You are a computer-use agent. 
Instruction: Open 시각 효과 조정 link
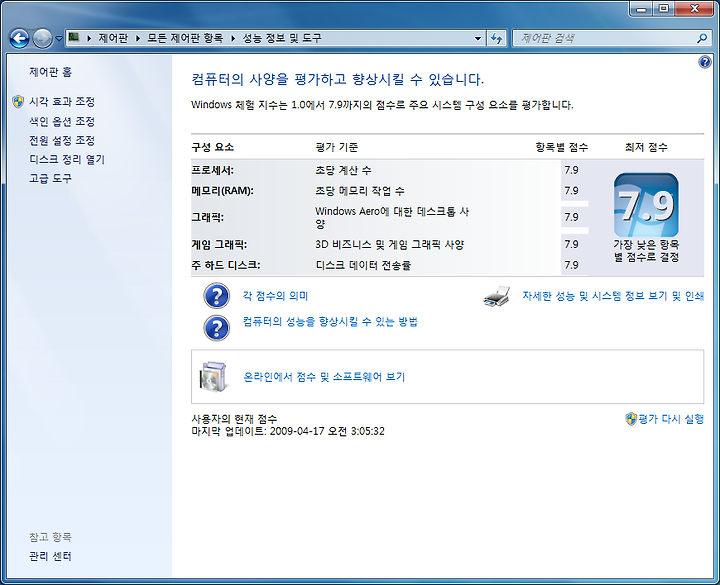62,101
